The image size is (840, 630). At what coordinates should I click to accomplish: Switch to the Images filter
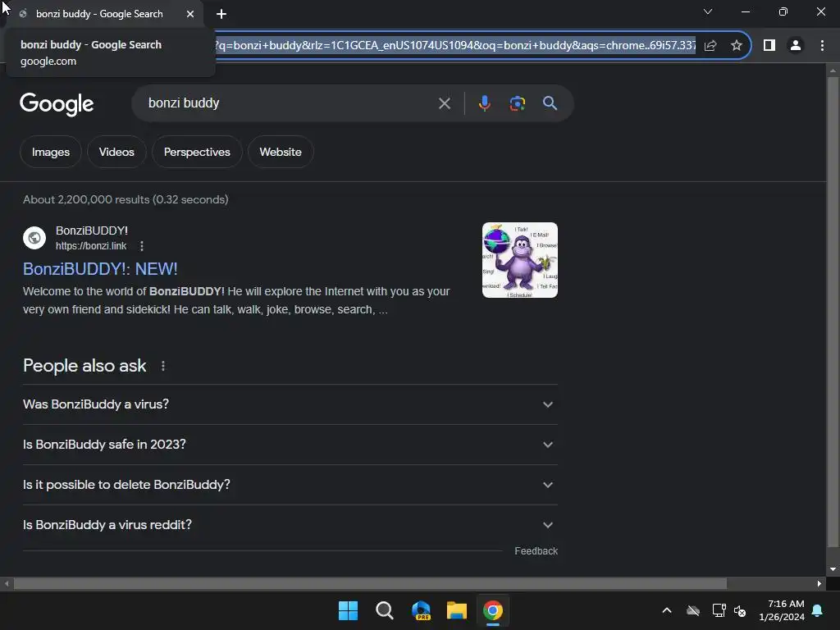point(51,152)
